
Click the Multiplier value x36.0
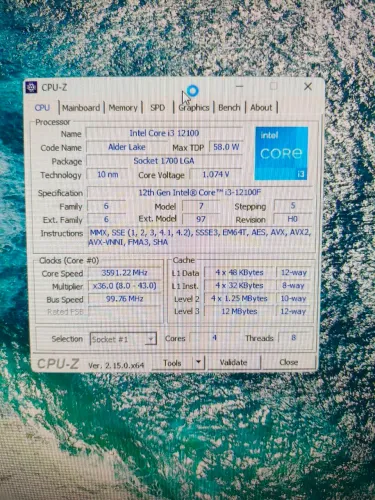point(124,286)
